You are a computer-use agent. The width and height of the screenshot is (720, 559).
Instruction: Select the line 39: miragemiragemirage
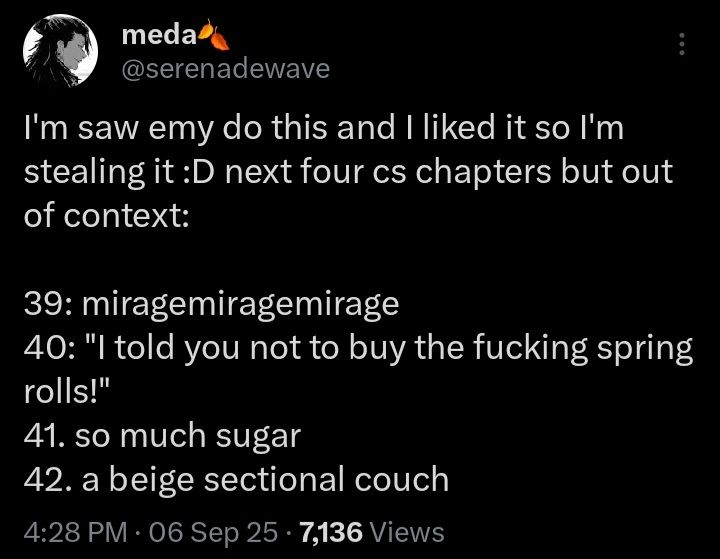[211, 305]
